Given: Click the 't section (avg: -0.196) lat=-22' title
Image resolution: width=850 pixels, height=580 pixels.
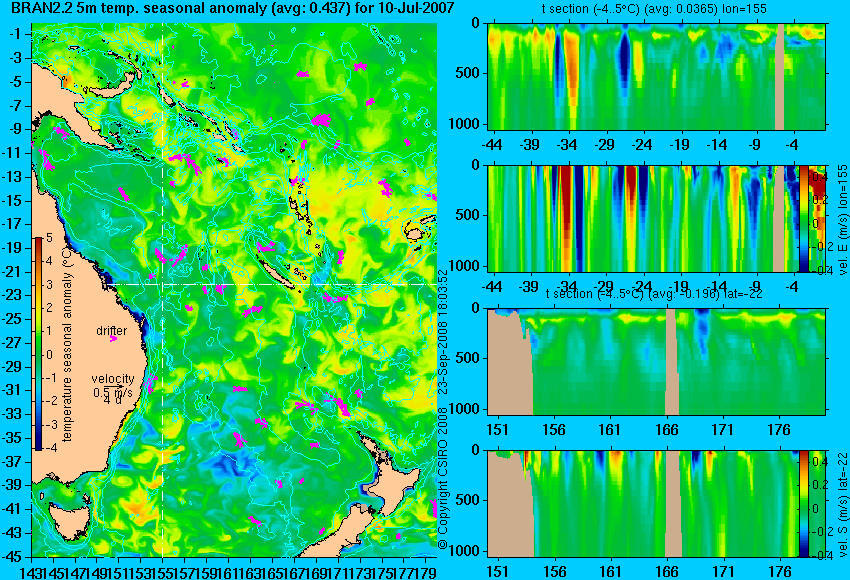Looking at the screenshot, I should (x=654, y=293).
